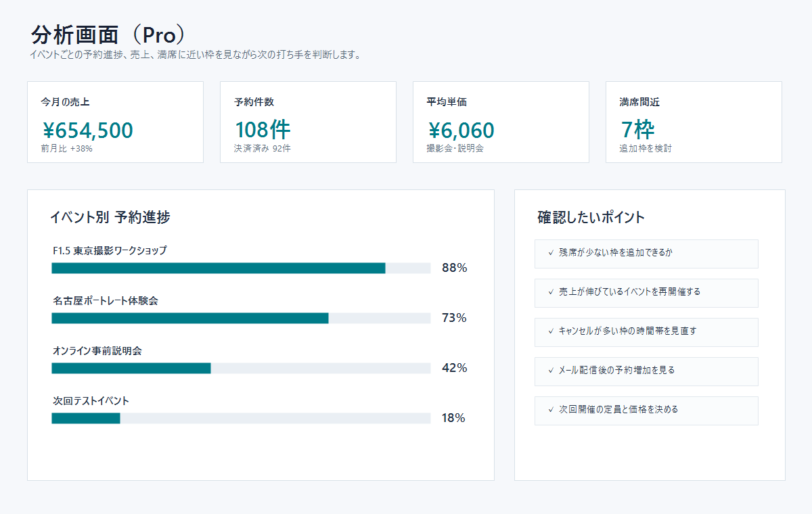812x514 pixels.
Task: Toggle the メール配信後の予約増加を見る checklist item
Action: coord(646,371)
